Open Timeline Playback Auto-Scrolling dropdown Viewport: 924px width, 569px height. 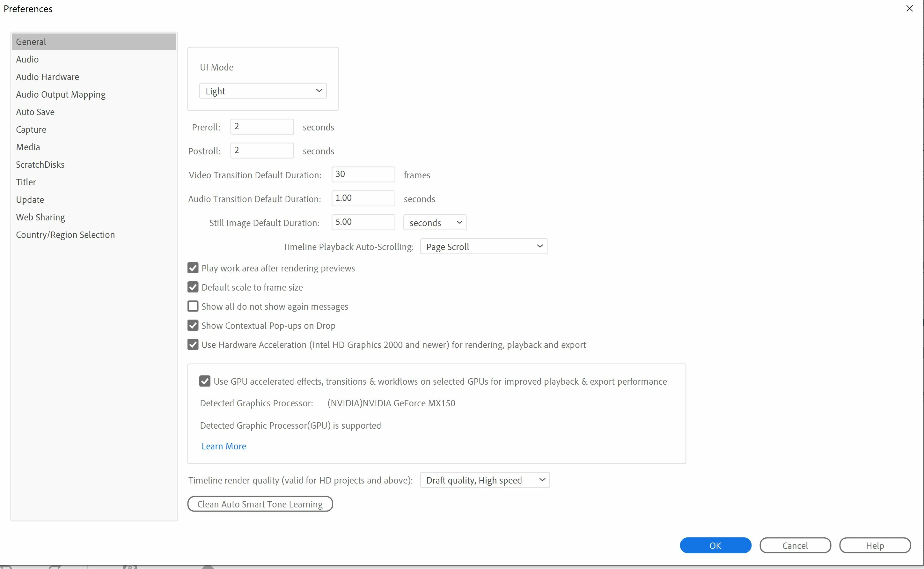click(483, 247)
